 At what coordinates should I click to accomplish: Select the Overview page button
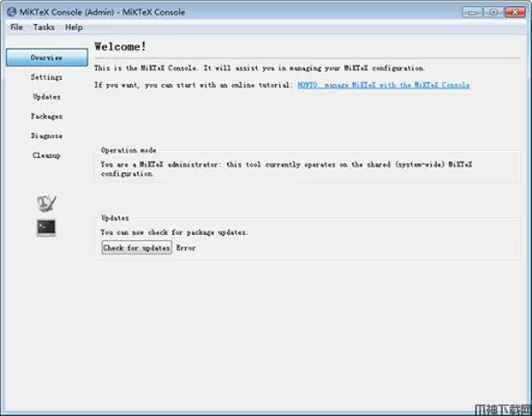coord(47,58)
